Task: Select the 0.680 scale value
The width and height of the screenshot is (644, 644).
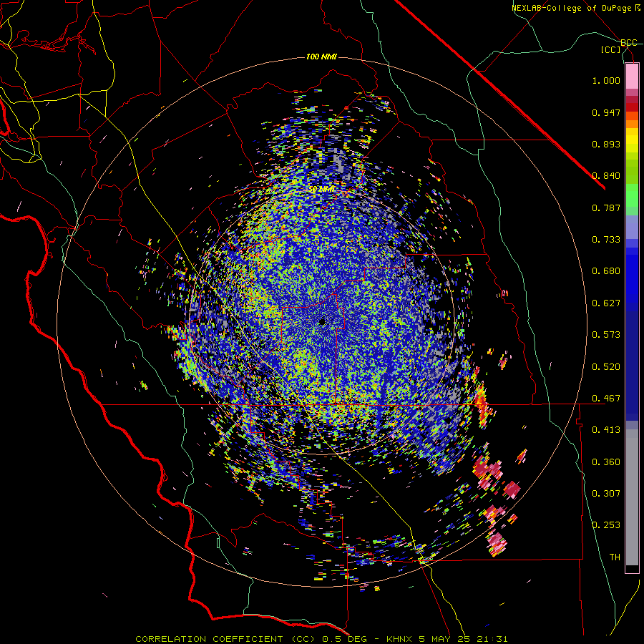Action: (x=606, y=271)
